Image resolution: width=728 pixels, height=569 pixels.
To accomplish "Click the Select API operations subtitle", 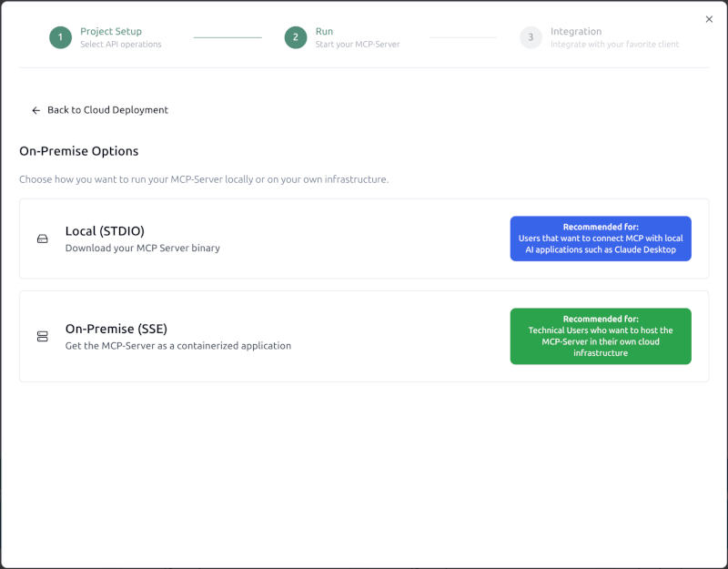I will [x=120, y=45].
